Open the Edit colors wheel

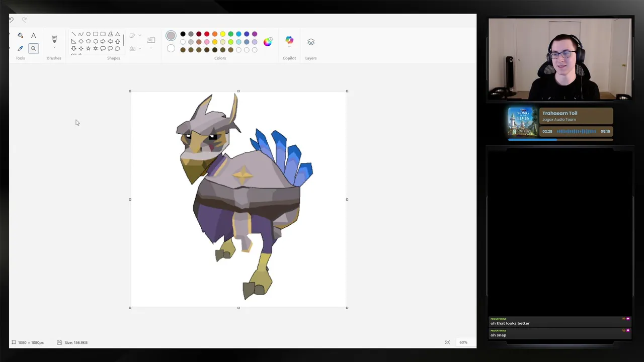(x=268, y=42)
